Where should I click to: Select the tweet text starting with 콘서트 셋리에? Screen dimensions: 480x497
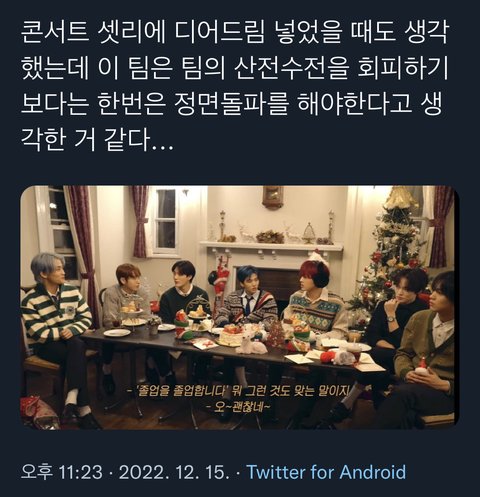tap(234, 86)
